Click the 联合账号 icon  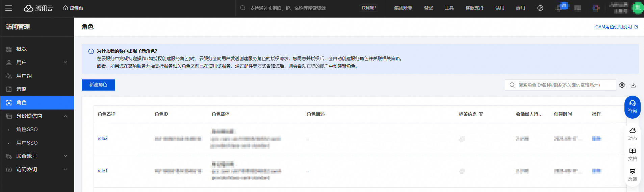pos(9,156)
